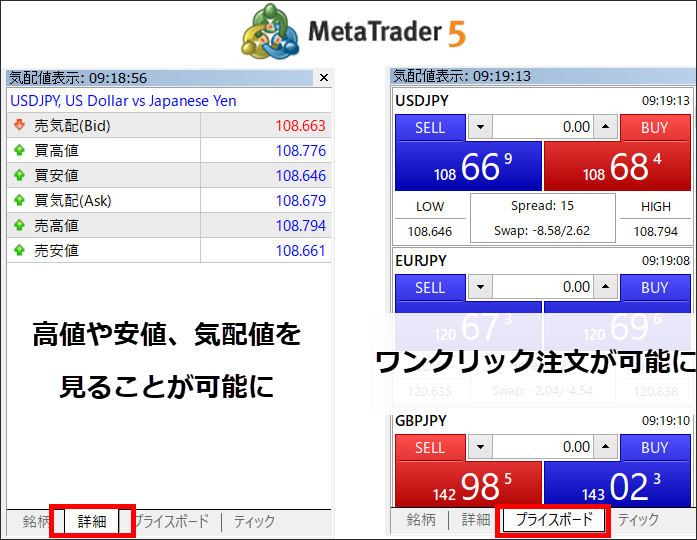Click the MetaTrader 5 logo icon
697x540 pixels.
click(271, 35)
